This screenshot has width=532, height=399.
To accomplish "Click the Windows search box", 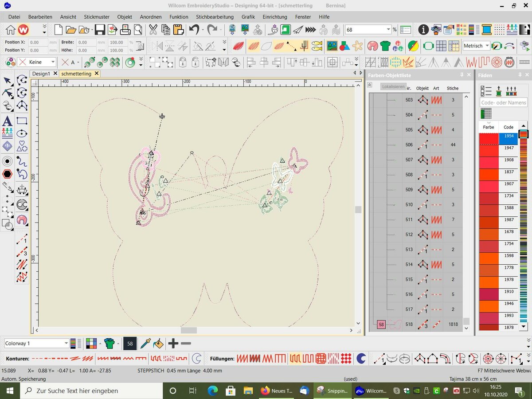I will [x=91, y=391].
